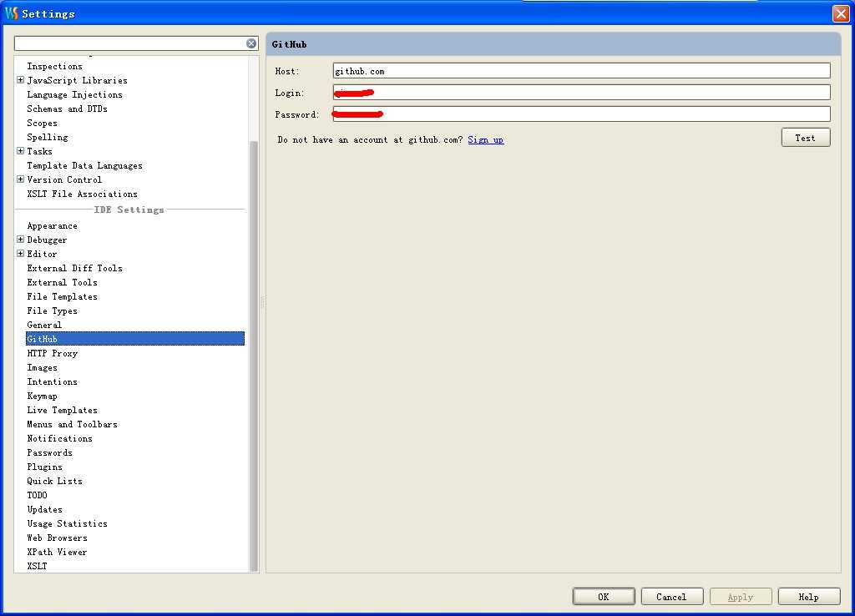Open Menus and Toolbars settings
855x616 pixels.
tap(72, 424)
